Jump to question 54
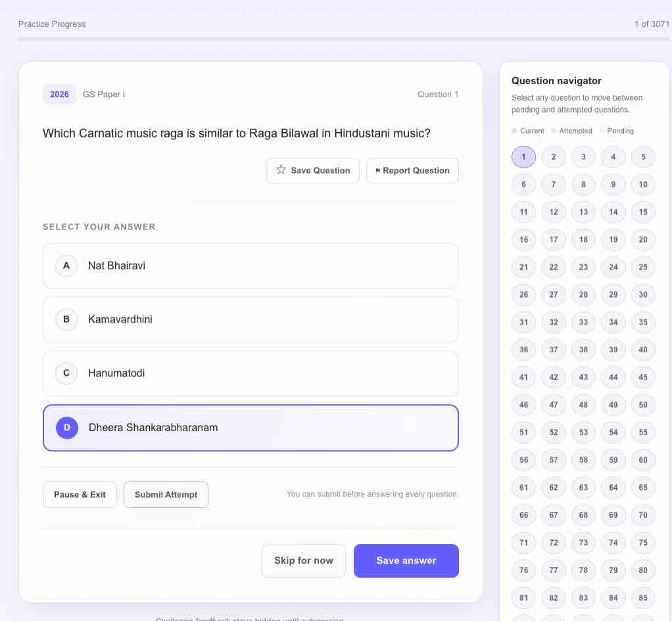 pyautogui.click(x=613, y=432)
